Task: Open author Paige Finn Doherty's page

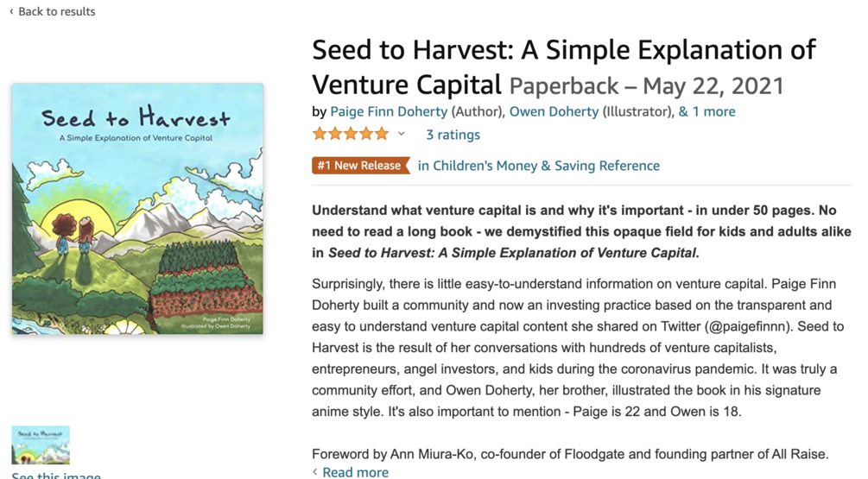Action: (389, 111)
